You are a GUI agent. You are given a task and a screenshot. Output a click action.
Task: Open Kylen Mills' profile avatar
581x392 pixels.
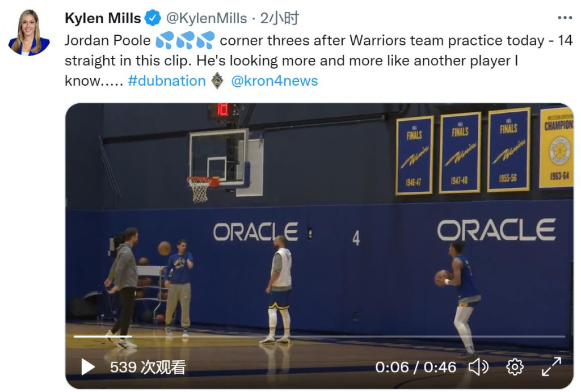29,32
